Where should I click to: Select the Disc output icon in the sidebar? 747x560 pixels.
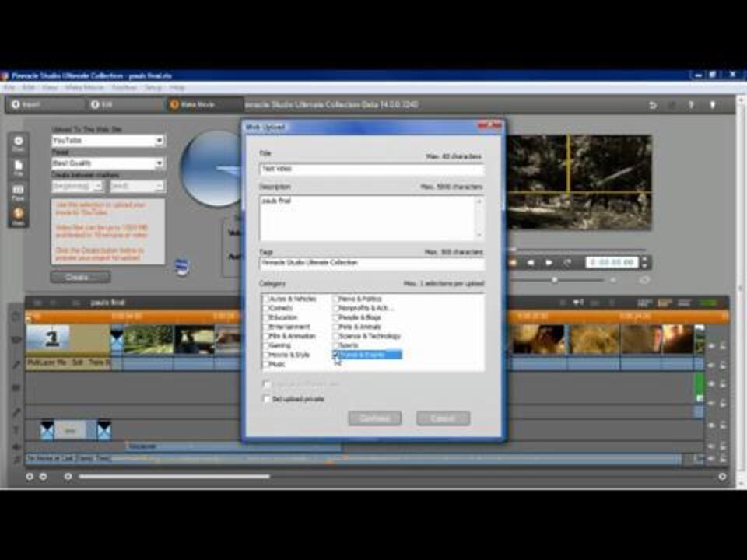pos(18,143)
